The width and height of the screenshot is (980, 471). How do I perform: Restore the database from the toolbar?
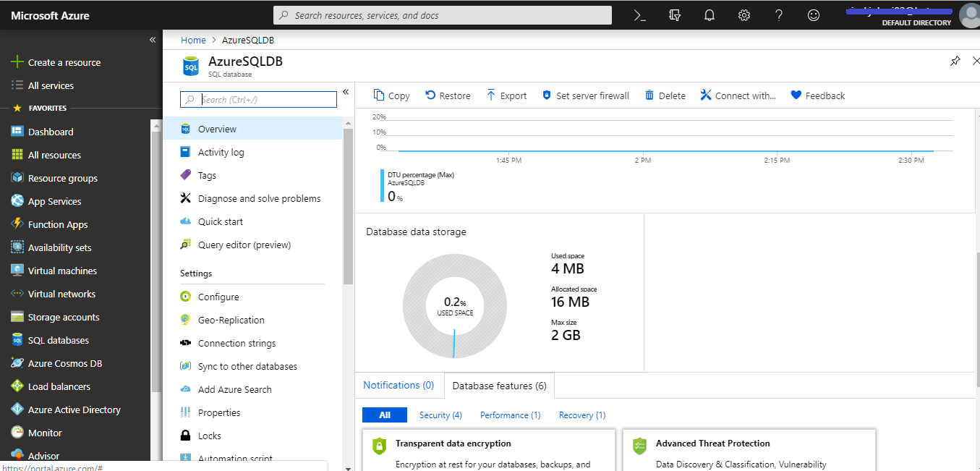tap(447, 95)
